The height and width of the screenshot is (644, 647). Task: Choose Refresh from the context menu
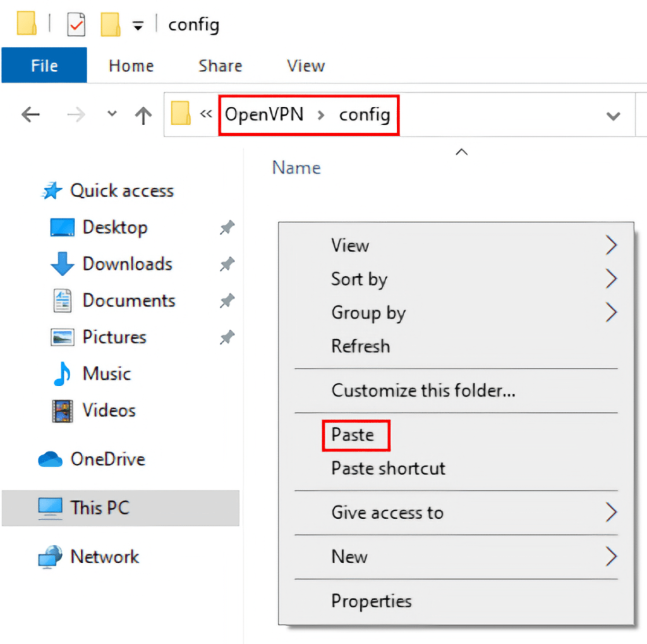tap(456, 346)
